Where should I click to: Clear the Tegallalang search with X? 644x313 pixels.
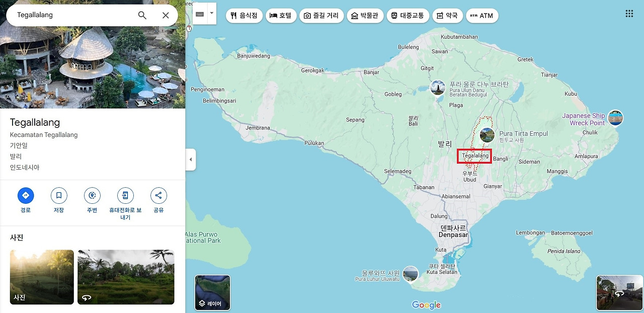tap(166, 15)
